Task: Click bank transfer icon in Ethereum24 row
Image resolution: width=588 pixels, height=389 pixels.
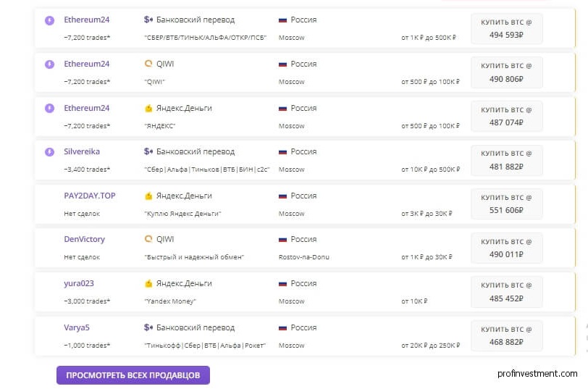Action: click(x=148, y=20)
